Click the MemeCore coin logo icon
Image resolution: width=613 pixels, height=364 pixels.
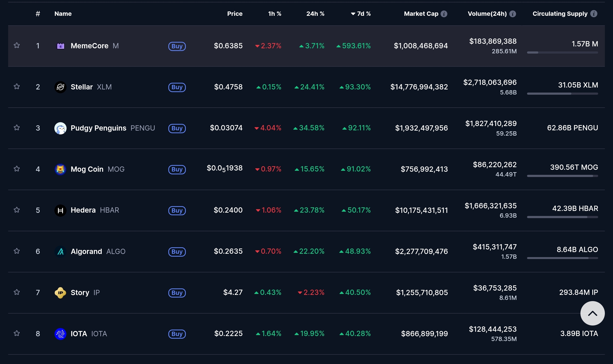coord(60,46)
